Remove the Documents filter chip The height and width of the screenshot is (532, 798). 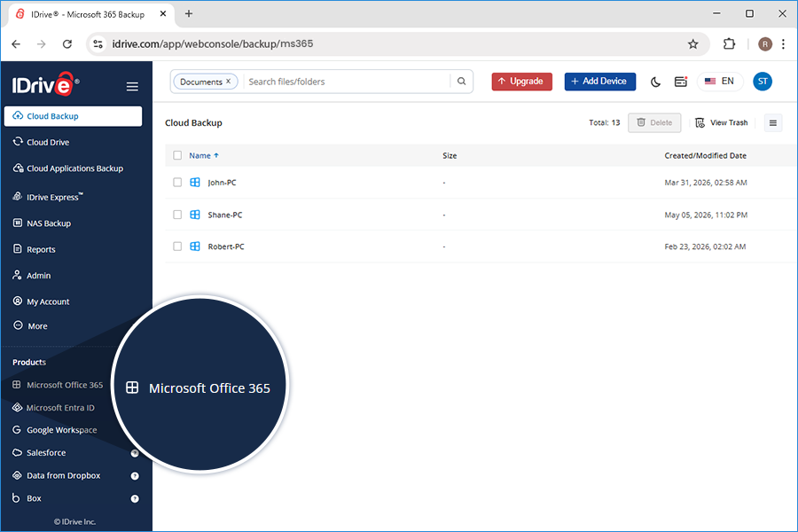tap(229, 82)
